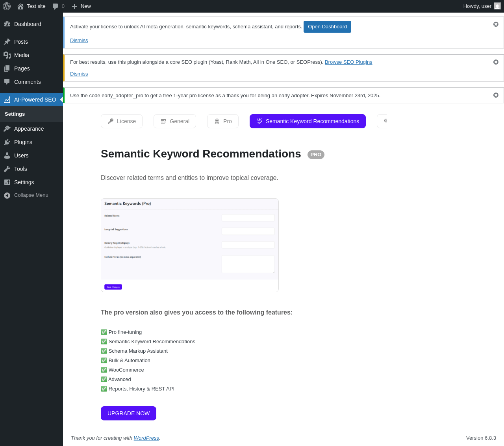
Task: Select the Semantic Keyword Recommendations tab
Action: [x=308, y=121]
